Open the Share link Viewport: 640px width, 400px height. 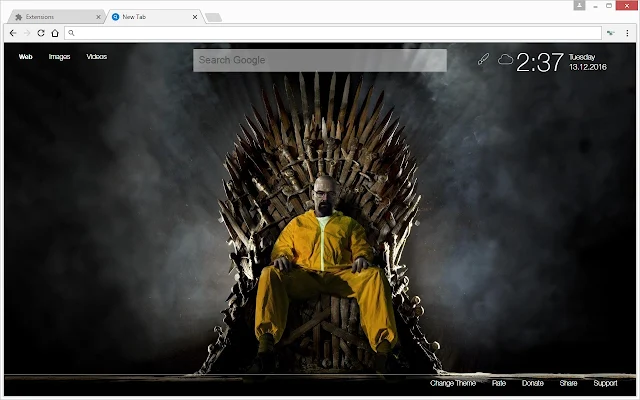pos(569,383)
